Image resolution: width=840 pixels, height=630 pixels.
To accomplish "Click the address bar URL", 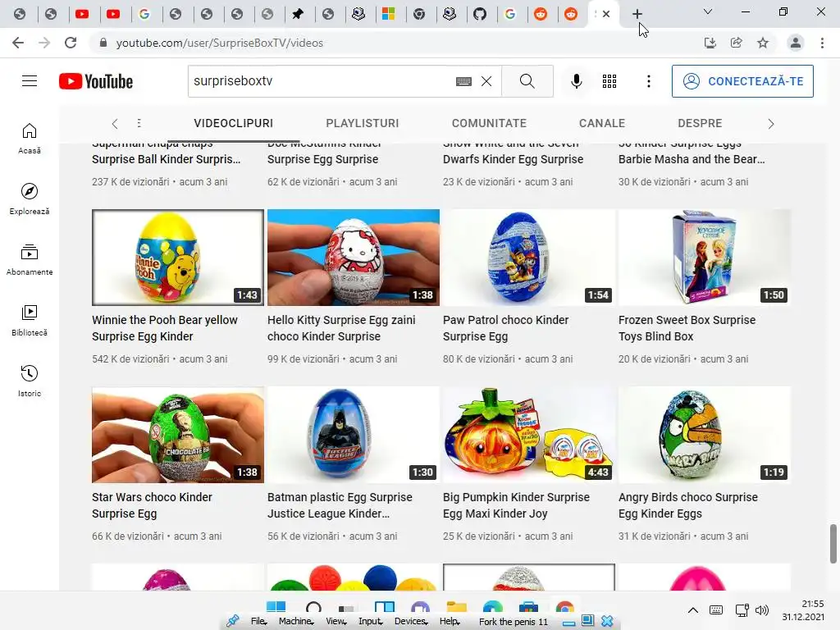I will 220,43.
